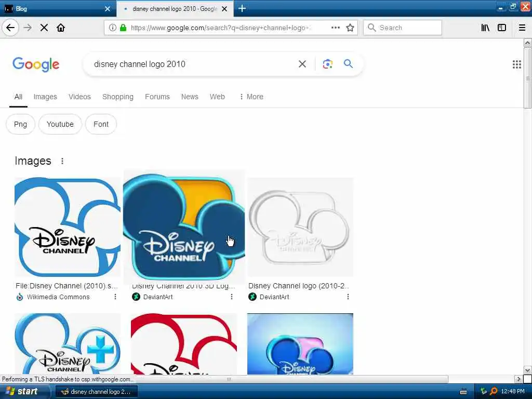Switch to the Blog tab
This screenshot has width=532, height=399.
pos(58,9)
